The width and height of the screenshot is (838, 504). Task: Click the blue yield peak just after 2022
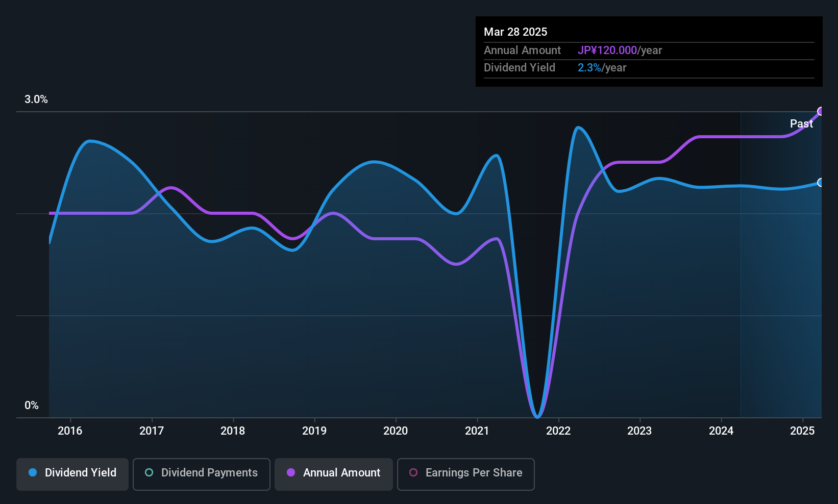pos(577,128)
